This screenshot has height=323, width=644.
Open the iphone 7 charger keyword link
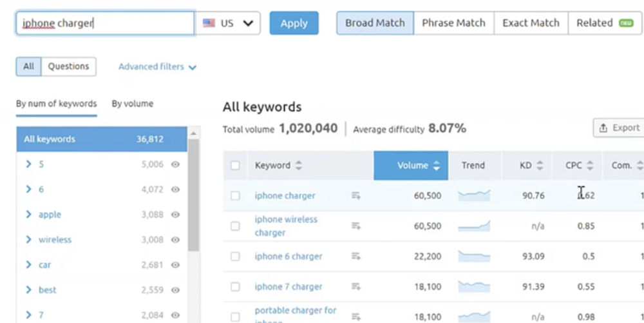pos(289,287)
